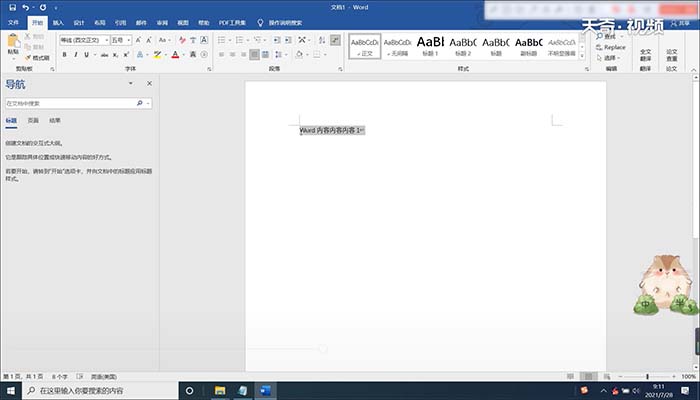700x400 pixels.
Task: Toggle show paragraph marks
Action: pyautogui.click(x=335, y=40)
